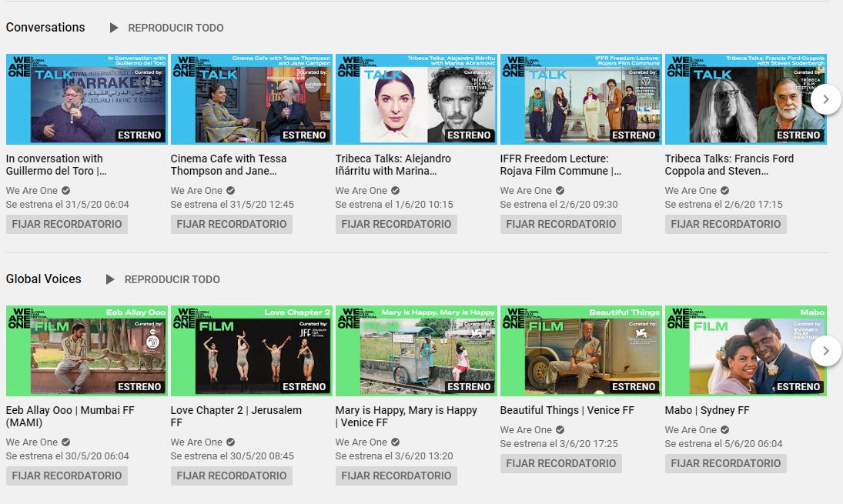Open We Are One channel under IFFR Freedom Lecture
The image size is (843, 504).
(526, 191)
